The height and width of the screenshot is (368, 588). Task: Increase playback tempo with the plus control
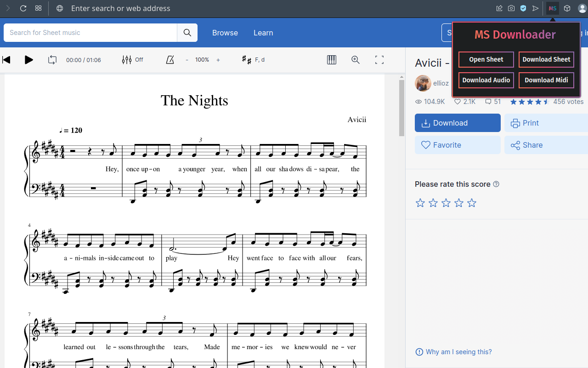coord(218,60)
